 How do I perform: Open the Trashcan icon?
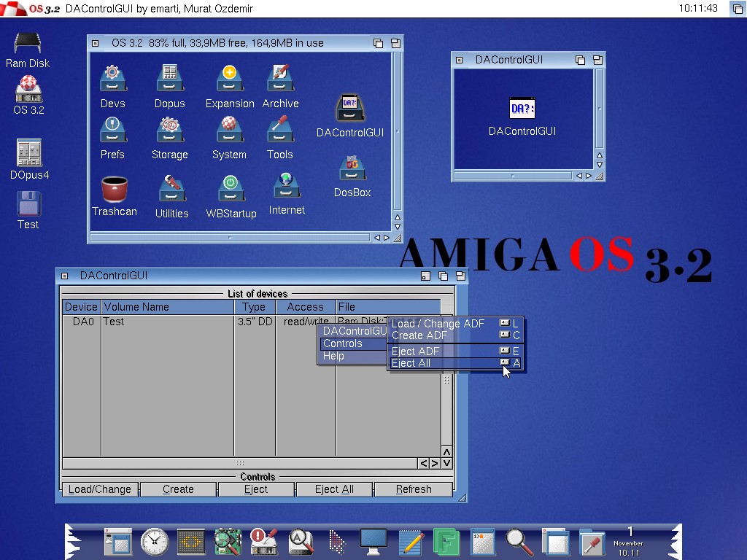click(114, 191)
